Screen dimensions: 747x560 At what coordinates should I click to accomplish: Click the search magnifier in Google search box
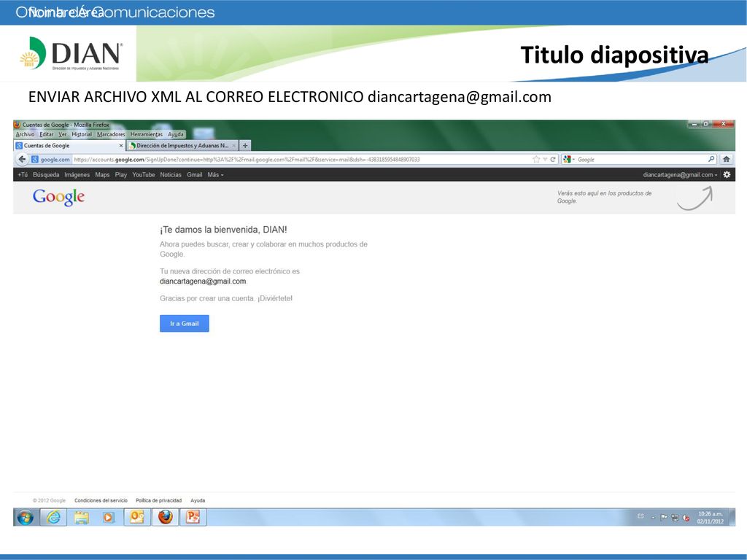click(711, 159)
